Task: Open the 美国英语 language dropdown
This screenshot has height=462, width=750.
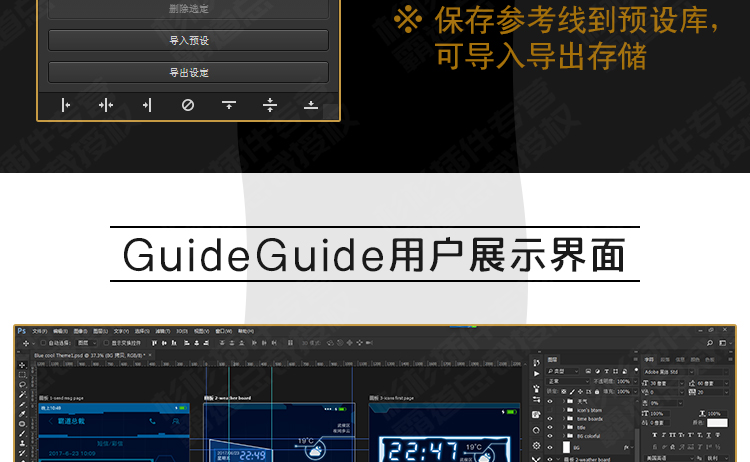Action: pos(669,458)
